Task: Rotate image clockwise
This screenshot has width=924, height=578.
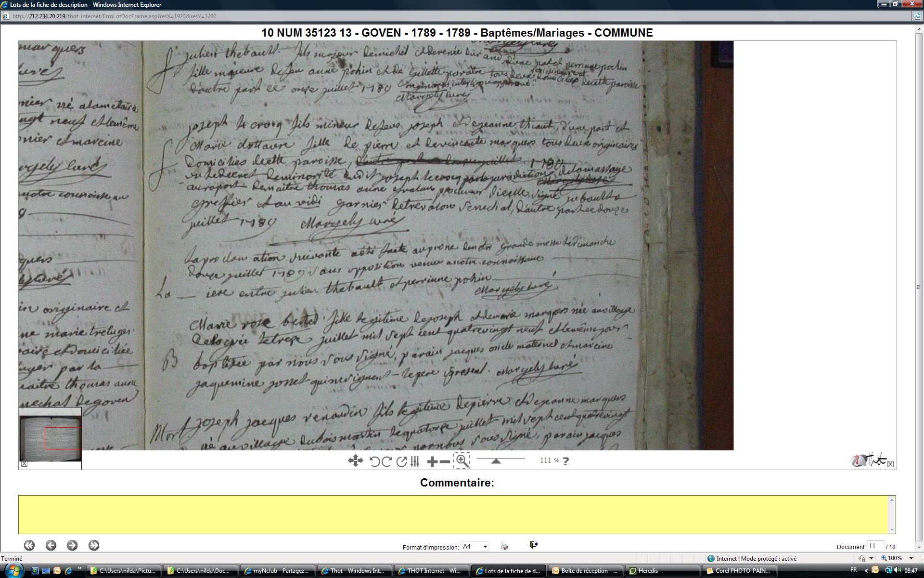Action: click(386, 461)
